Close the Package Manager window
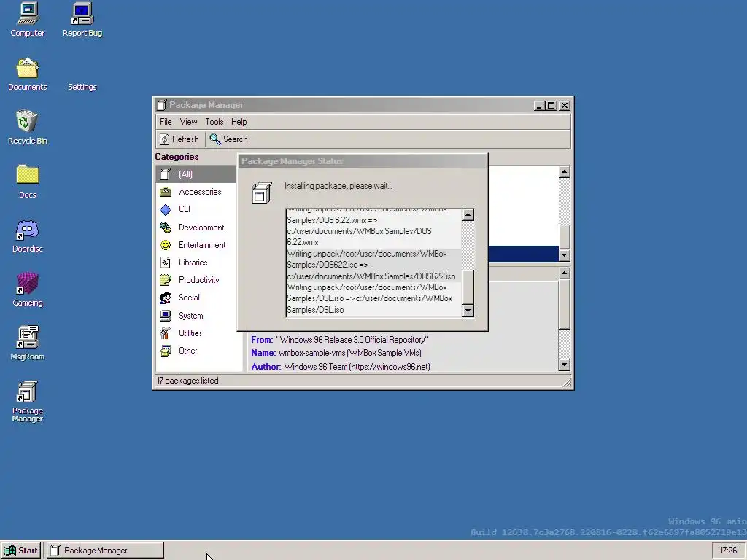 [565, 106]
